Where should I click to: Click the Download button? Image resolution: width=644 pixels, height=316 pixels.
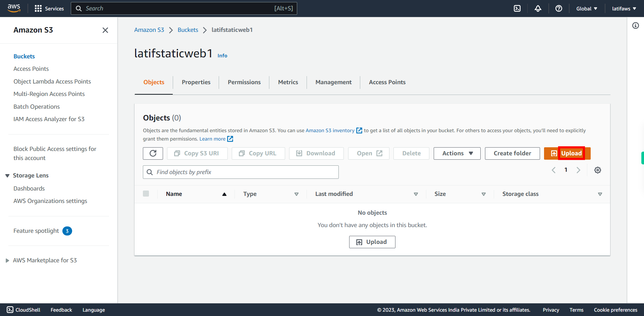coord(316,153)
